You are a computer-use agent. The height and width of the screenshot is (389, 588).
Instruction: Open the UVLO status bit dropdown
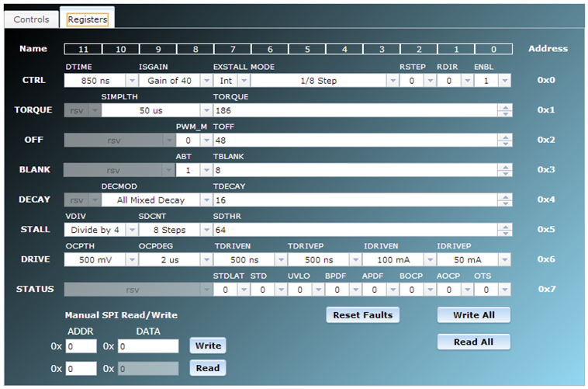click(306, 290)
